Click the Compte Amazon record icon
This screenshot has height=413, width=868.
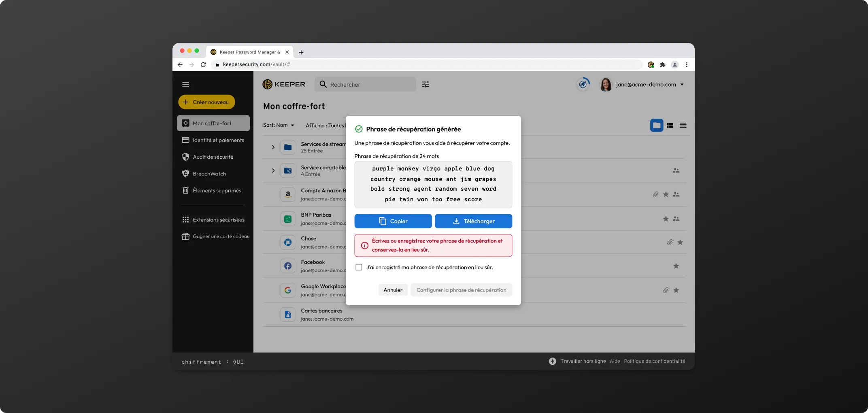point(288,194)
